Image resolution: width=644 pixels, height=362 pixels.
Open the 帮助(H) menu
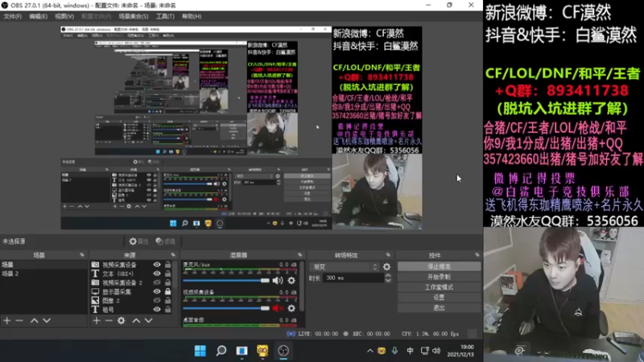[192, 16]
